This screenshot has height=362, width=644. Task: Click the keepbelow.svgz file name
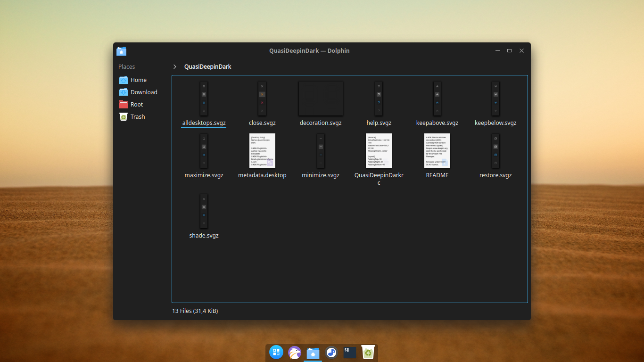[495, 123]
